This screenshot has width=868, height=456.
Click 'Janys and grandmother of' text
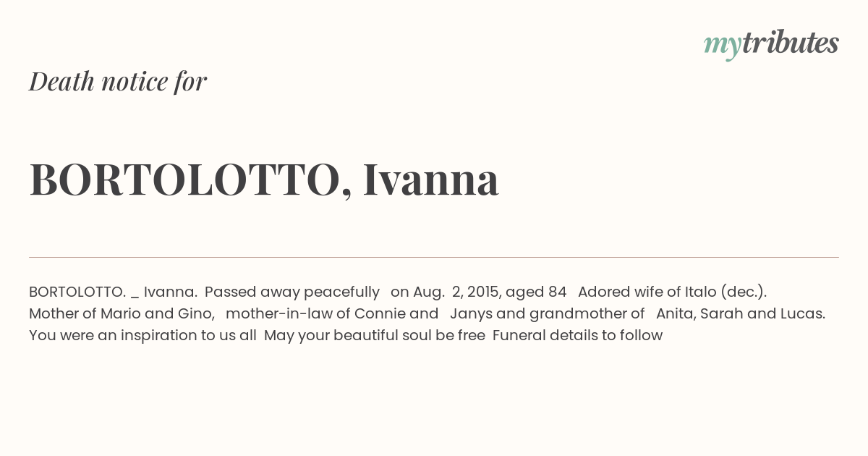[x=547, y=313]
